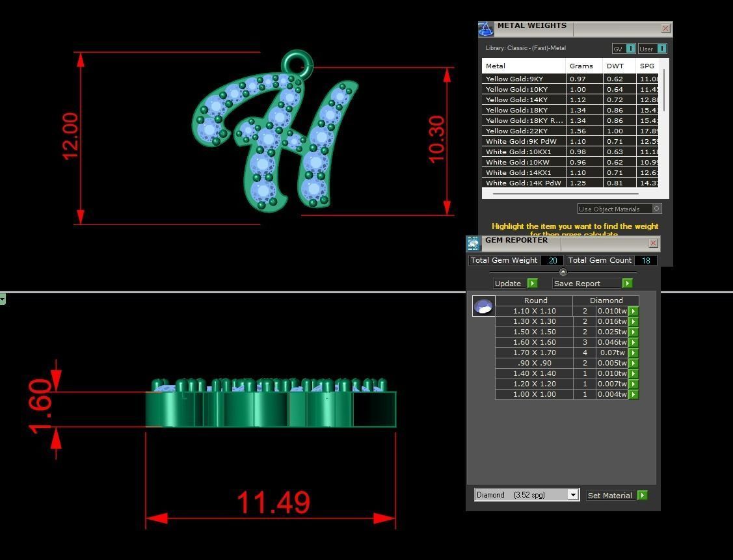Click the 1.70 X 1.70 gem size cell

[x=535, y=353]
